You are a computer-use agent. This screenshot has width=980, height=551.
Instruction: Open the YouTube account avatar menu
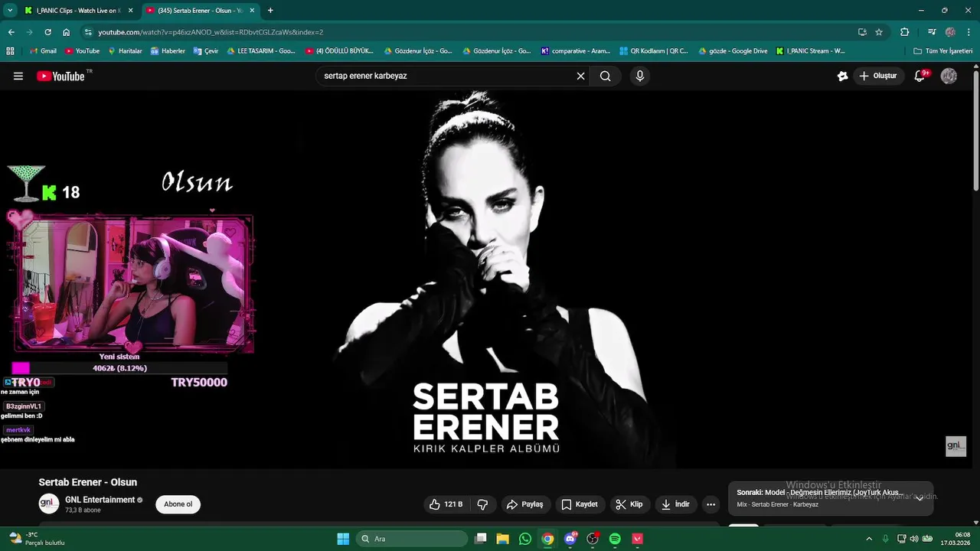click(949, 76)
